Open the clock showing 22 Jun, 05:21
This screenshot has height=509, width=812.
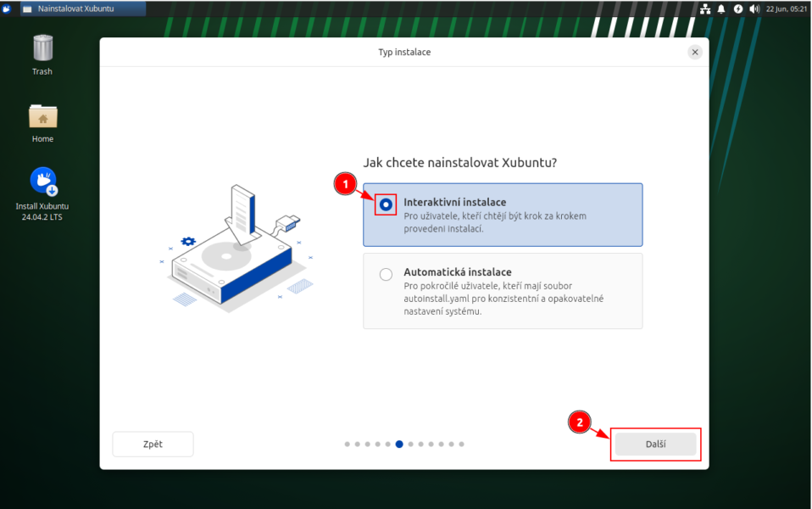pyautogui.click(x=786, y=8)
